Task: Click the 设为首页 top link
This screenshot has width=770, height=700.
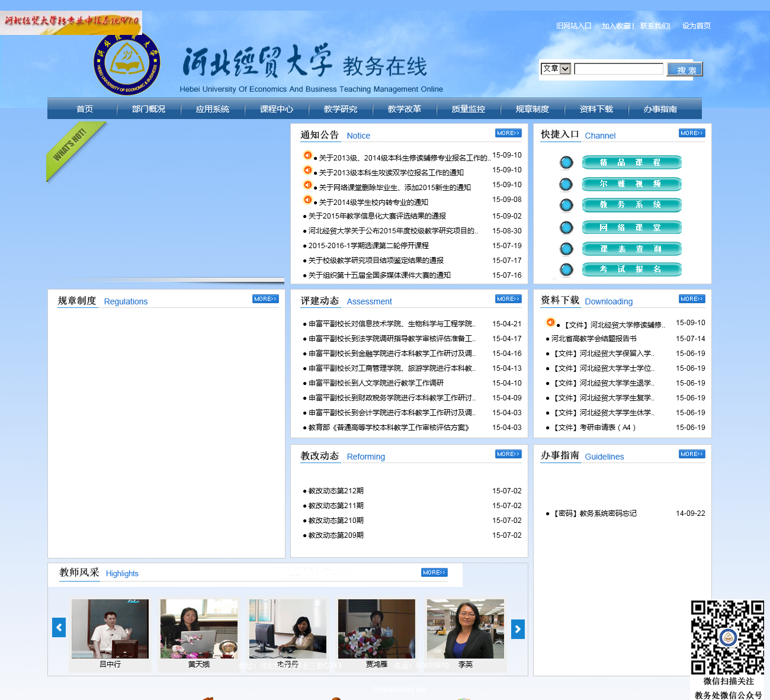Action: pyautogui.click(x=697, y=26)
